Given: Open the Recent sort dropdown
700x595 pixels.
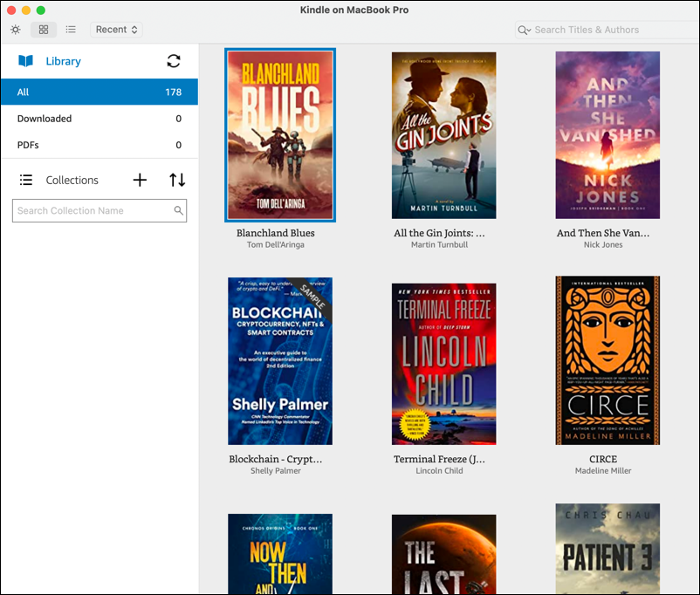Looking at the screenshot, I should (x=116, y=30).
